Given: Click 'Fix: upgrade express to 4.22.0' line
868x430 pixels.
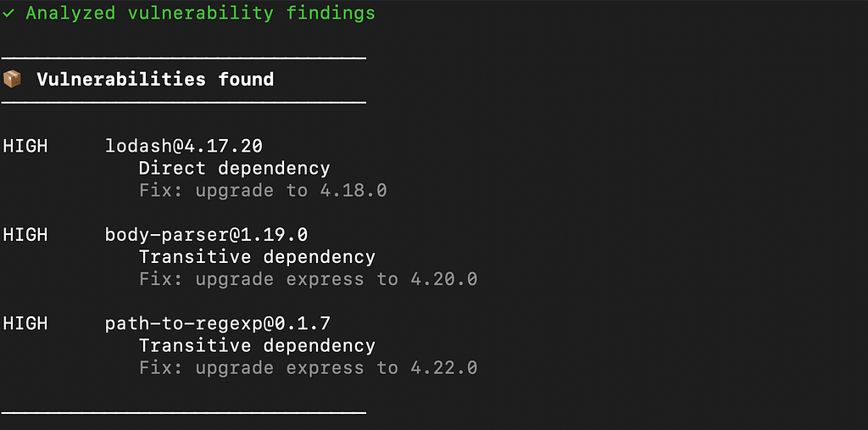Looking at the screenshot, I should click(308, 368).
